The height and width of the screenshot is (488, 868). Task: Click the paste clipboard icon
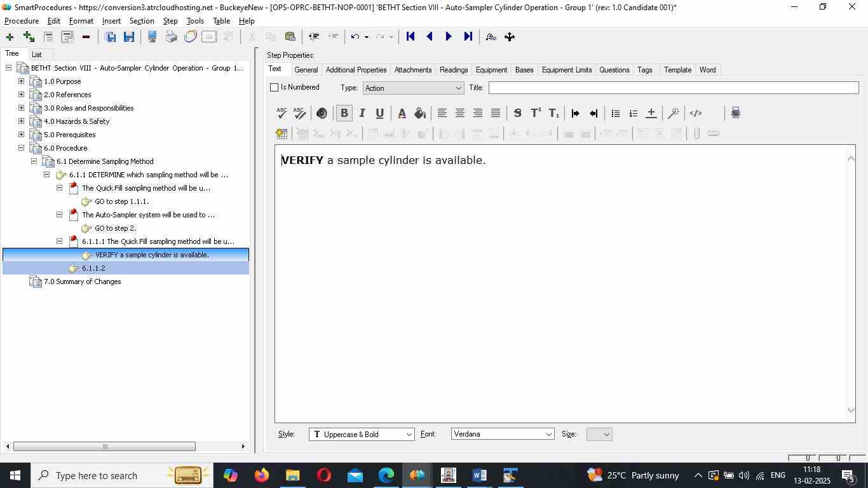[x=290, y=37]
